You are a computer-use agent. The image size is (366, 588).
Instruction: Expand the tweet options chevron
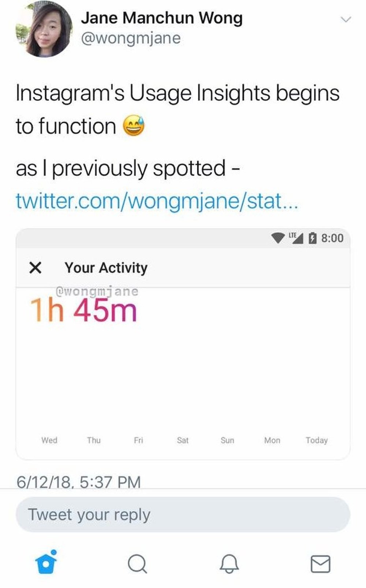pos(346,19)
